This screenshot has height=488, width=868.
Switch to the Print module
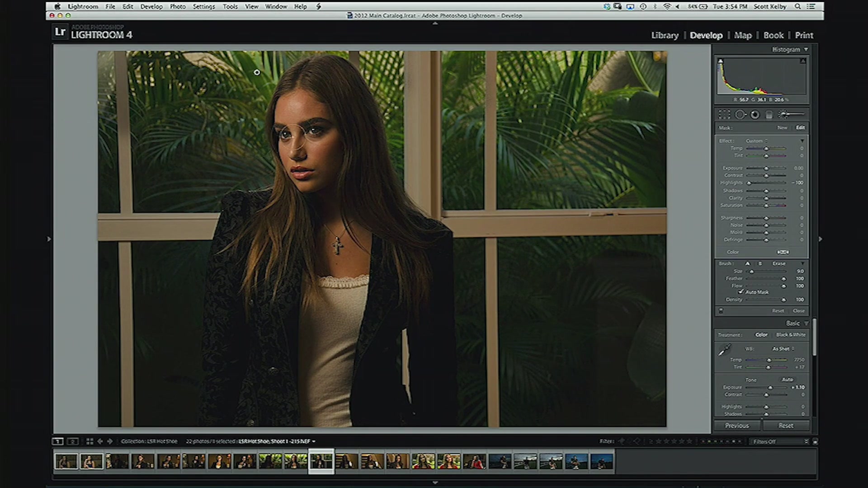(804, 35)
